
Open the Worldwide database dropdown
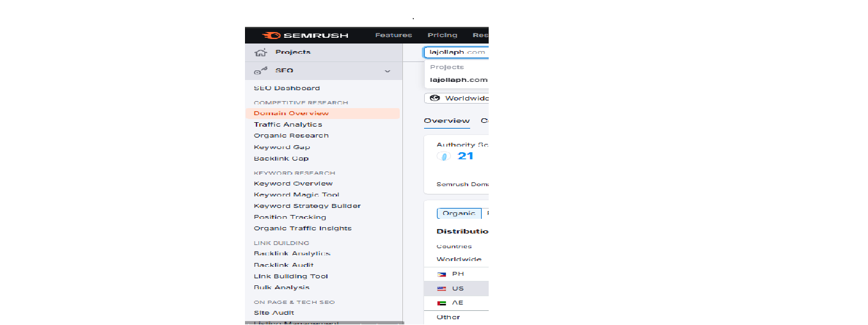457,98
